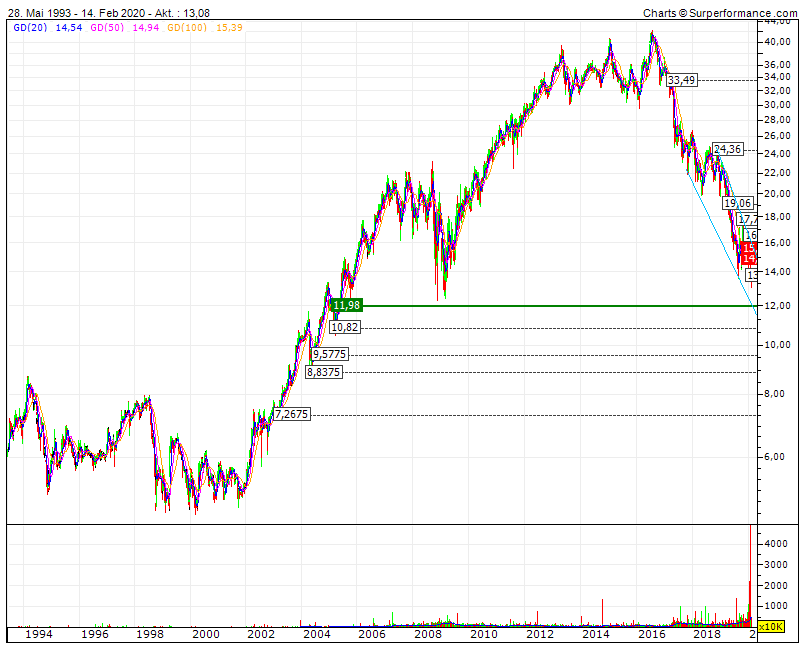805x650 pixels.
Task: Select the 10,82 price level label
Action: 344,327
